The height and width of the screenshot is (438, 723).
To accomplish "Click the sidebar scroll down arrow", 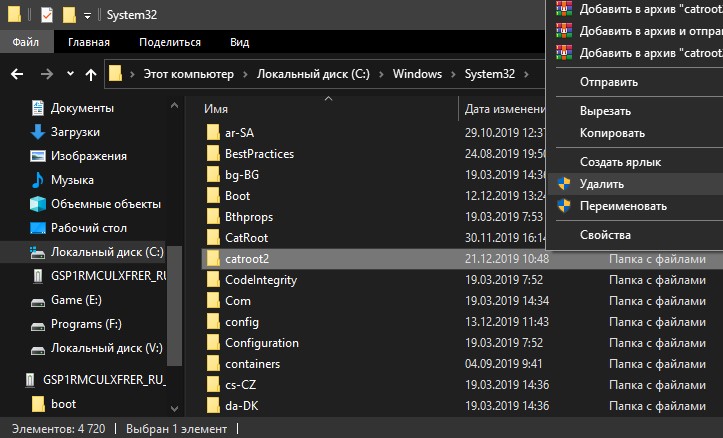I will click(x=174, y=408).
